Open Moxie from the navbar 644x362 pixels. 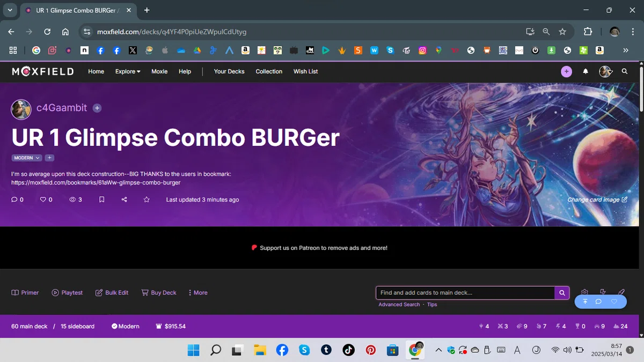159,71
